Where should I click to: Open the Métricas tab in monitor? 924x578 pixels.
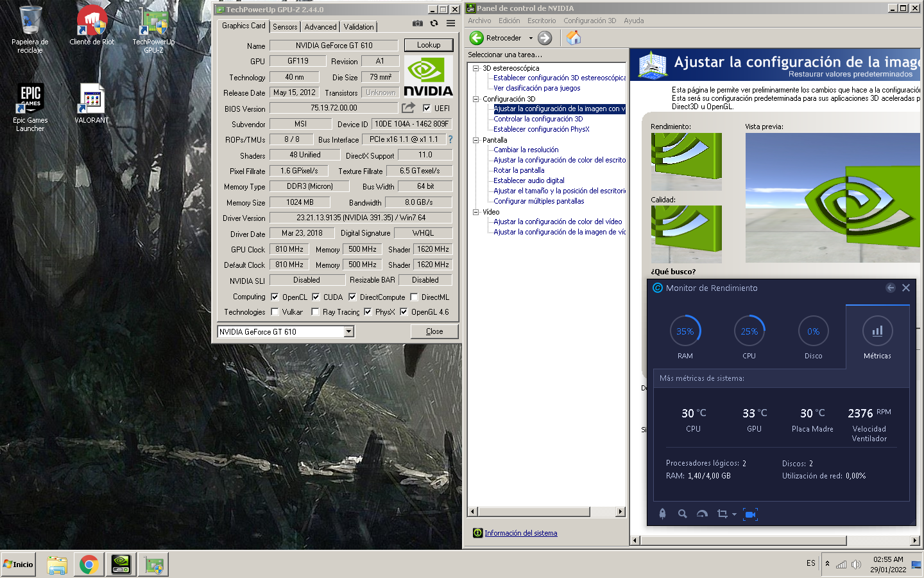877,337
